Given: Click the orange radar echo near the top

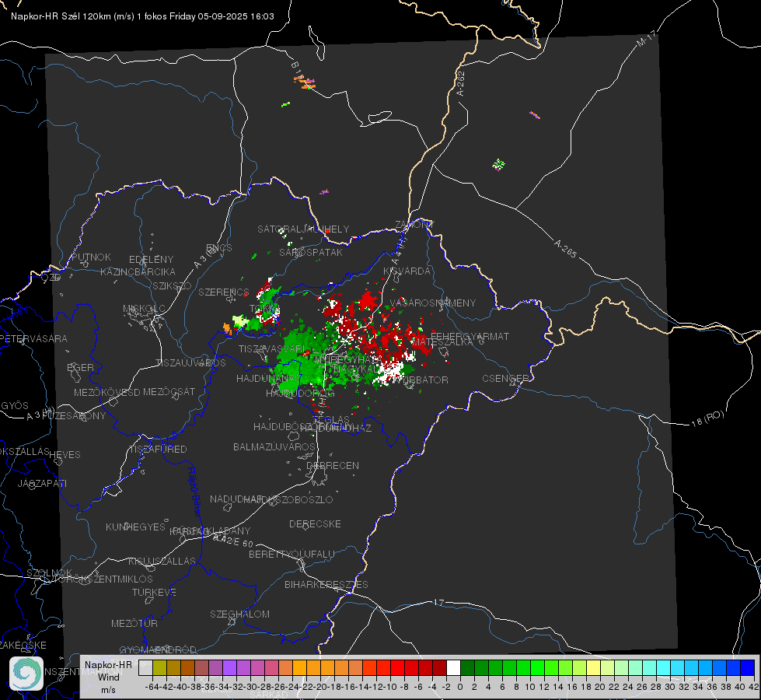Looking at the screenshot, I should click(x=305, y=82).
